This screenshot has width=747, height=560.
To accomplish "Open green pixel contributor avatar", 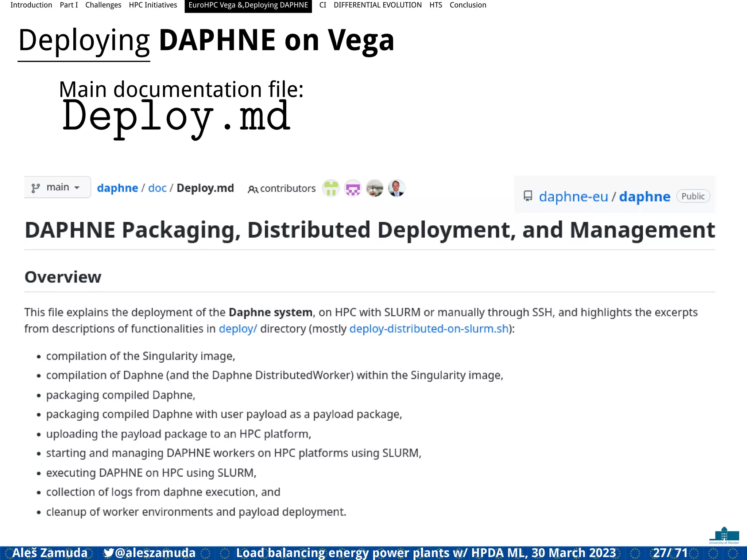I will [x=331, y=188].
